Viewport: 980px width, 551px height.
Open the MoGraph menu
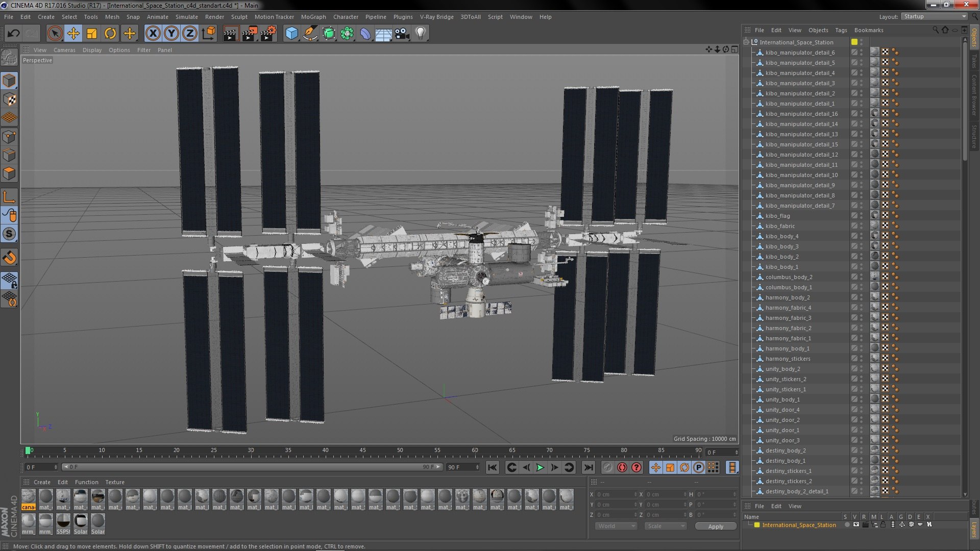pos(313,17)
